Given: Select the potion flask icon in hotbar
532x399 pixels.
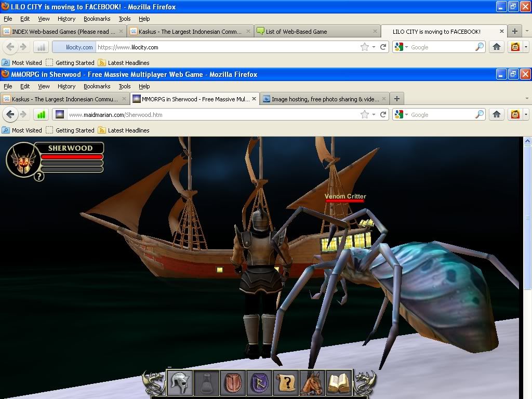Looking at the screenshot, I should click(206, 383).
